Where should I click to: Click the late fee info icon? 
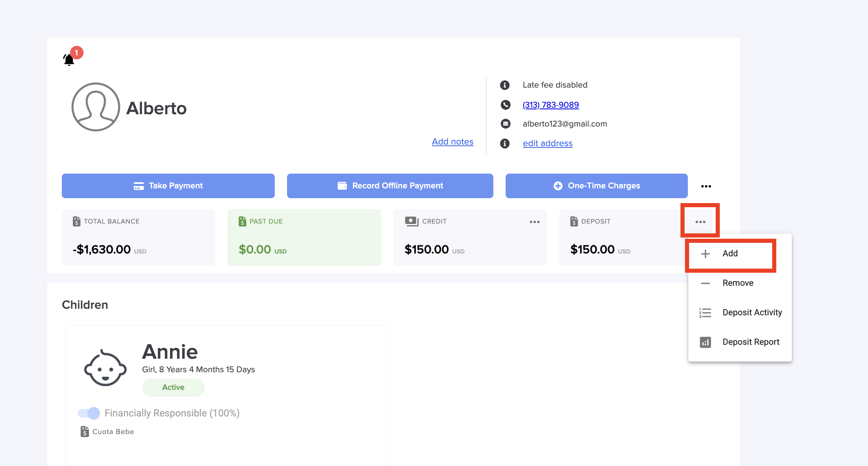[505, 85]
